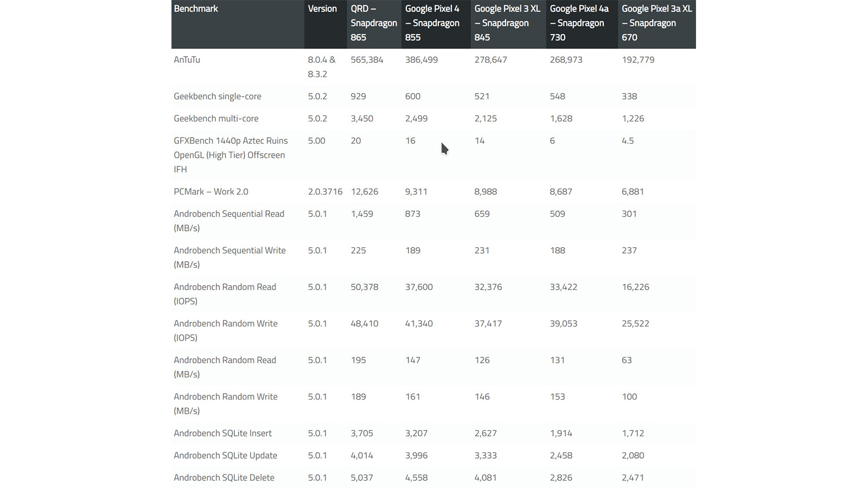Select the Androbench SQLite Delete row label
The height and width of the screenshot is (488, 868).
tap(224, 478)
